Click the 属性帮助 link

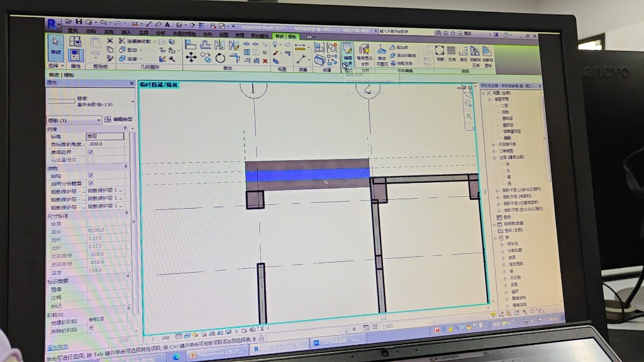57,347
